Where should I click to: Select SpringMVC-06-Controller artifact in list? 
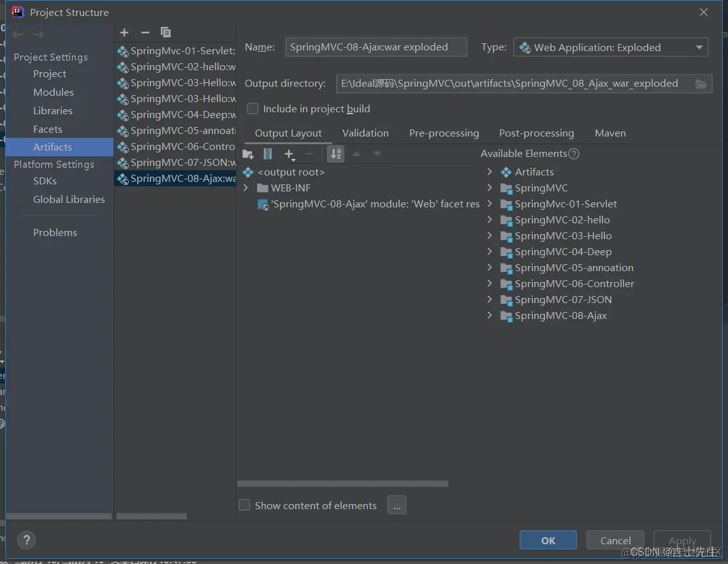click(175, 146)
